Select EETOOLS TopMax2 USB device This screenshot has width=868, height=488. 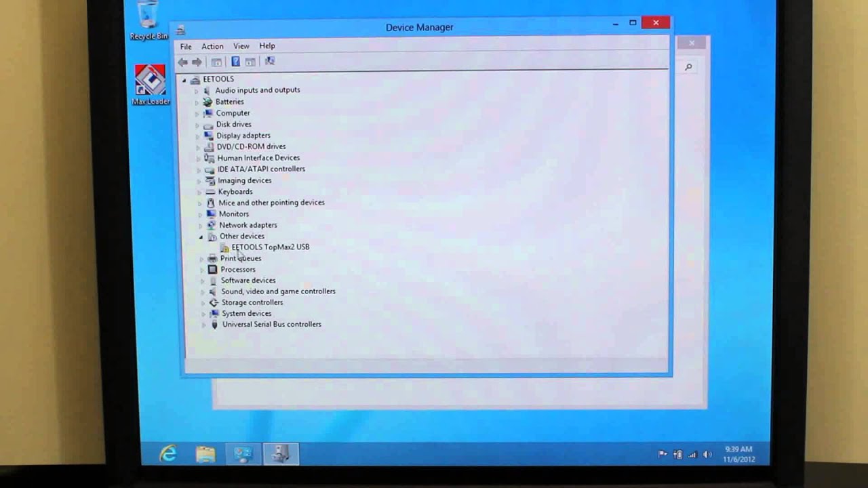point(271,247)
